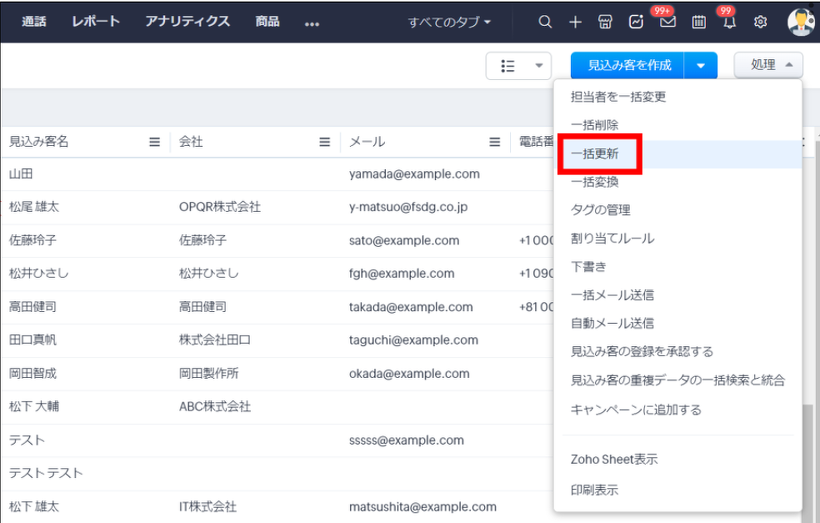820x523 pixels.
Task: Expand the arrow beside 見込み客を作成
Action: (701, 65)
